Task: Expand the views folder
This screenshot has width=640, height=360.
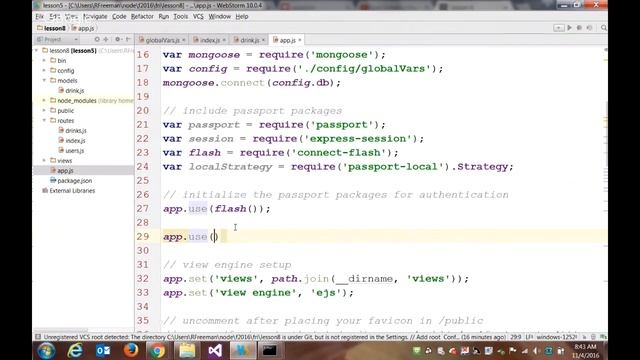Action: point(44,160)
